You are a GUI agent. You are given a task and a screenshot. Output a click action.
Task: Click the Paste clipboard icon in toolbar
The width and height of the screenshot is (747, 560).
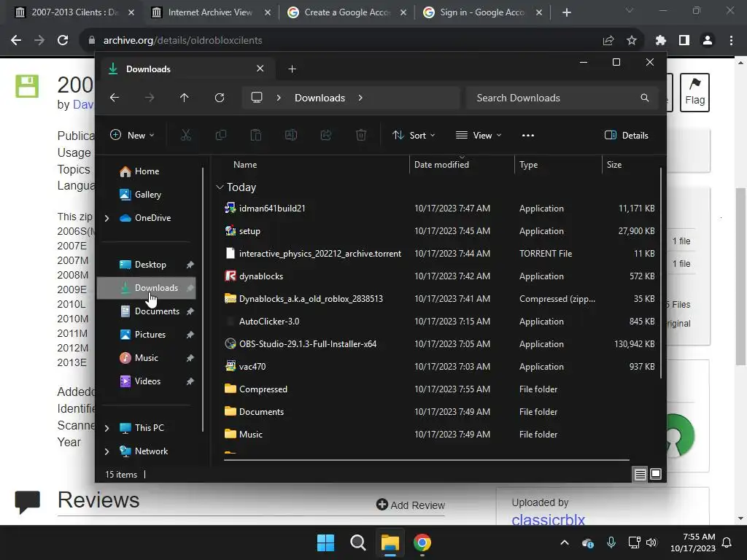256,135
